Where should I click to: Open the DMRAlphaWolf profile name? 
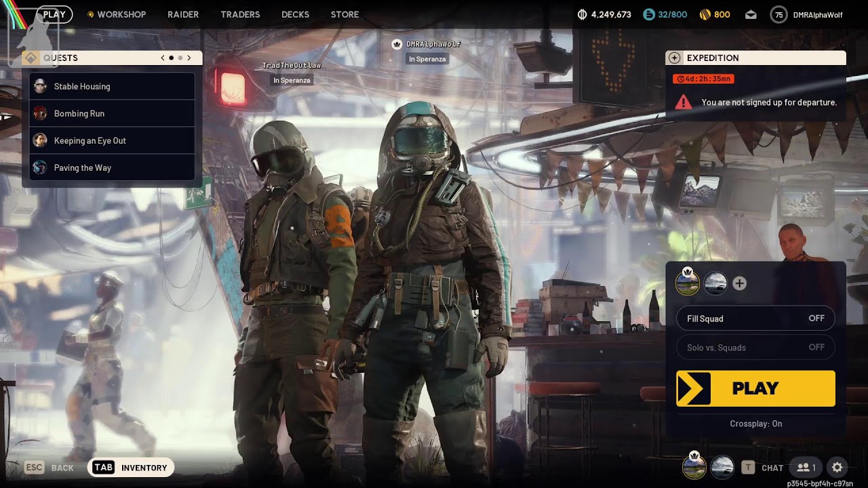[818, 15]
